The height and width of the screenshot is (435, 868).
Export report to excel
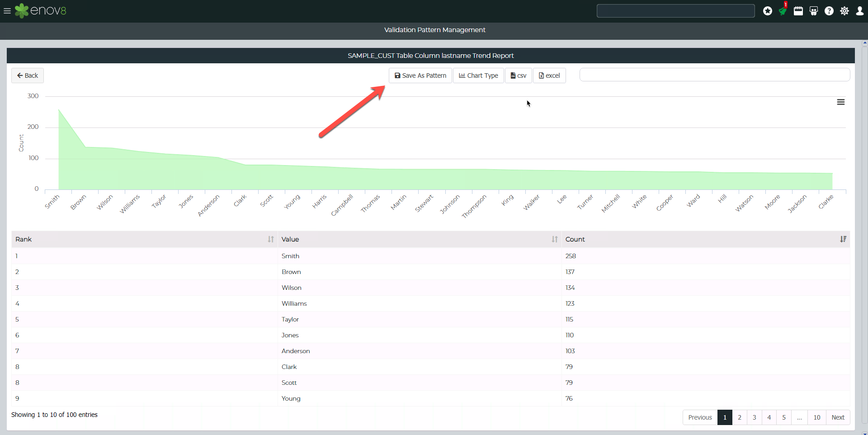[x=549, y=76]
